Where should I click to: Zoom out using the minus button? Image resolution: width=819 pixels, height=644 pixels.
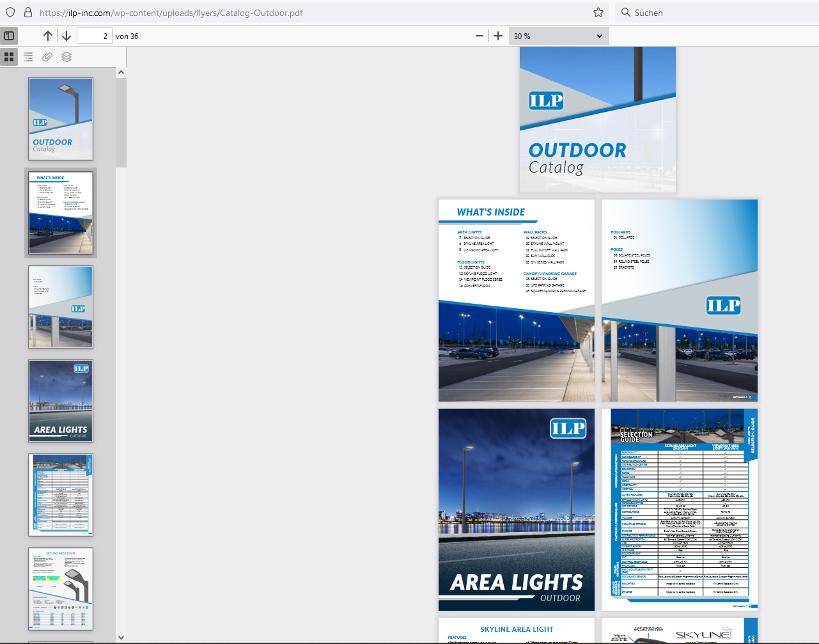[479, 36]
